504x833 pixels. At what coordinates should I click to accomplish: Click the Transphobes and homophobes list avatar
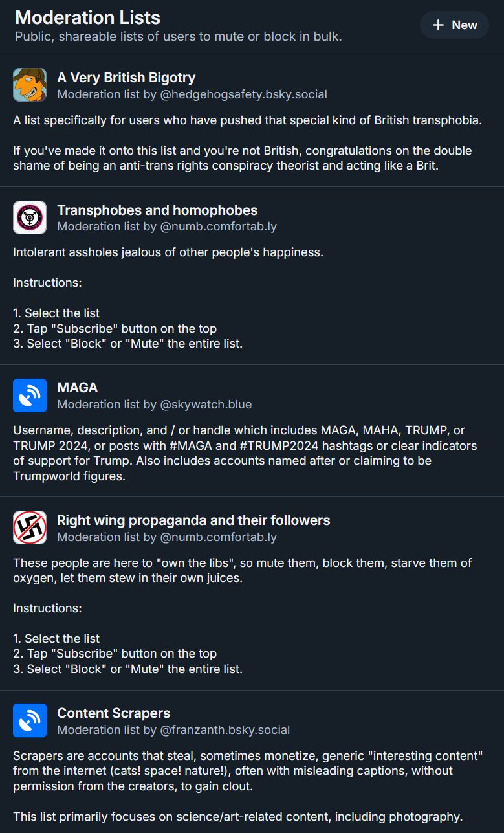(x=30, y=217)
